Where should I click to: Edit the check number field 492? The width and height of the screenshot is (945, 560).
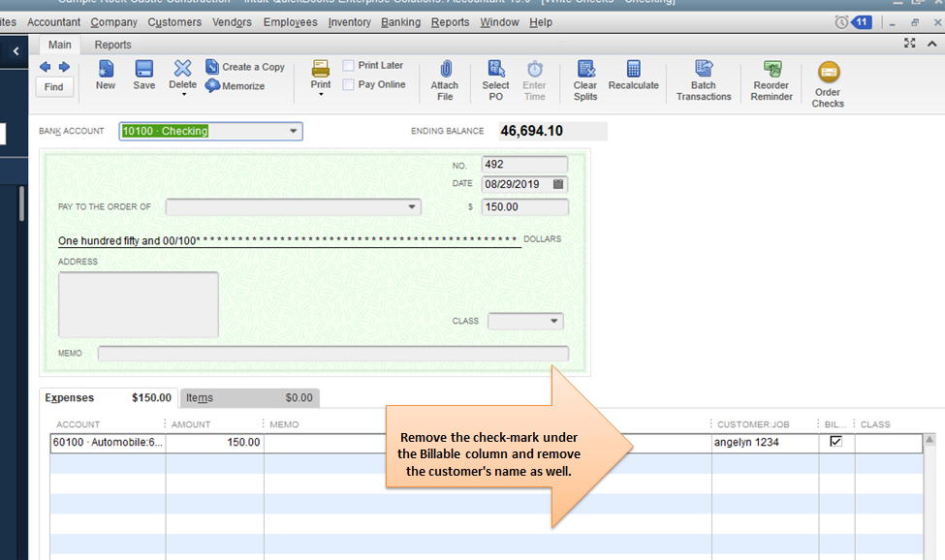click(x=524, y=165)
